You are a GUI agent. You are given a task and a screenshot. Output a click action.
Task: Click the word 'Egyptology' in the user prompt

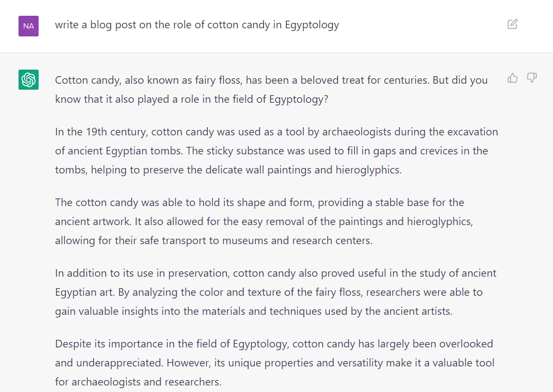(x=312, y=26)
